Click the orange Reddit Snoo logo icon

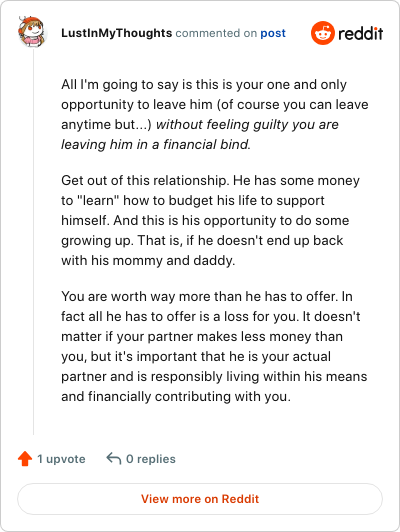coord(323,33)
